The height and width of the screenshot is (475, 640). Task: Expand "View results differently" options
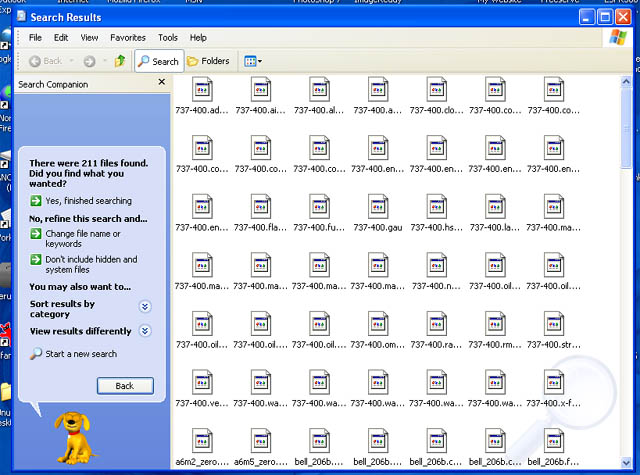pos(145,331)
